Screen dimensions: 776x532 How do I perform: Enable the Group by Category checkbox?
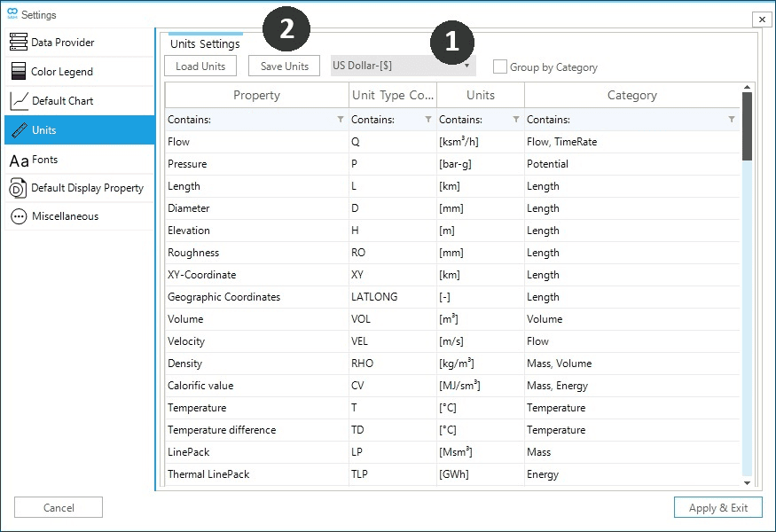click(500, 66)
